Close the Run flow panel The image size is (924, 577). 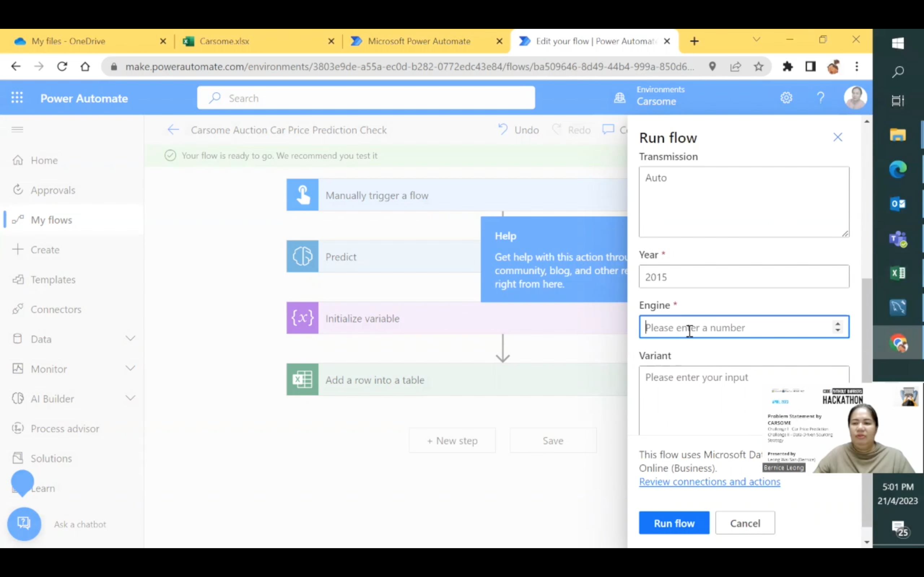click(837, 137)
